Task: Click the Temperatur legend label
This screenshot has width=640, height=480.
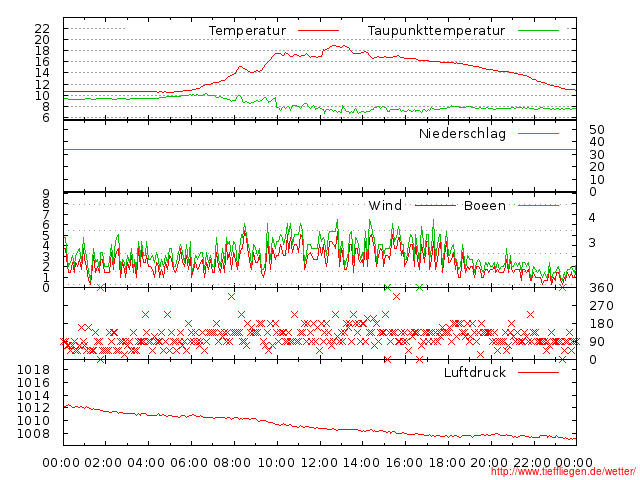Action: 247,31
